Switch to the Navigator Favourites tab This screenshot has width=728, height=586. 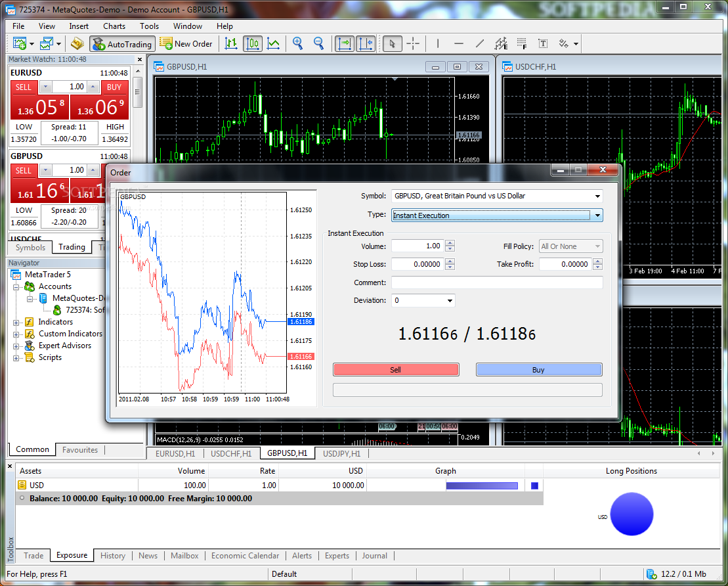(80, 450)
